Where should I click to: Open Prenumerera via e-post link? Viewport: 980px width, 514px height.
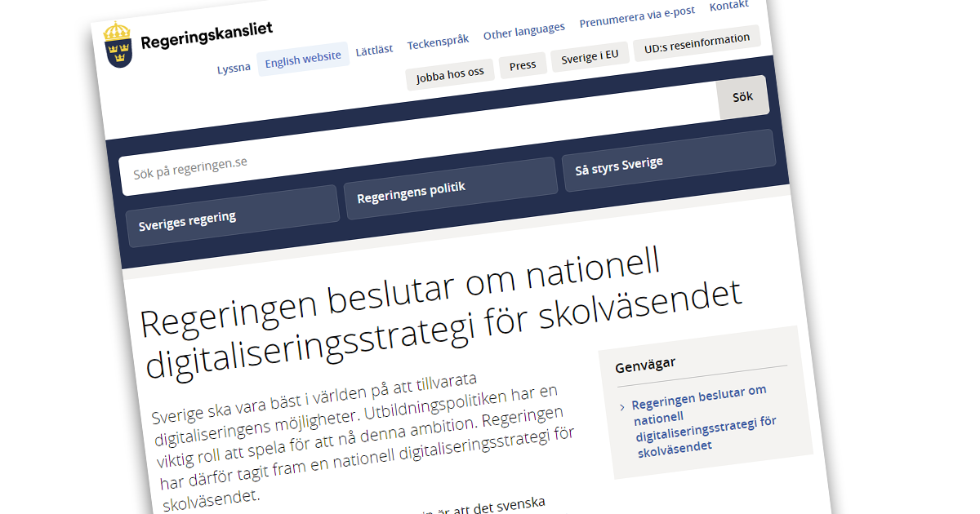(638, 16)
